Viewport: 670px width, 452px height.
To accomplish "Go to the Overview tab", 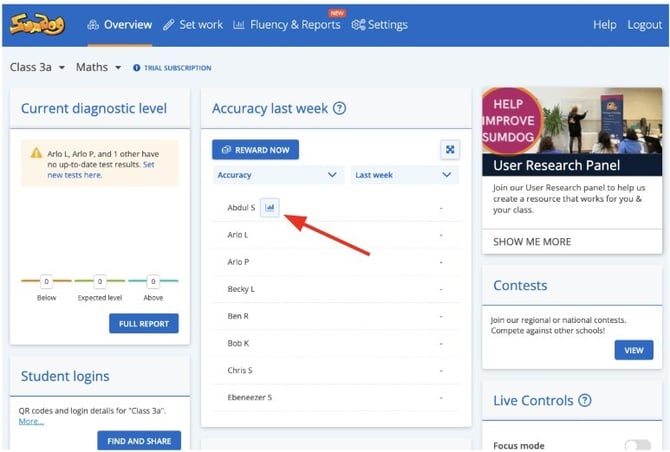I will (120, 25).
